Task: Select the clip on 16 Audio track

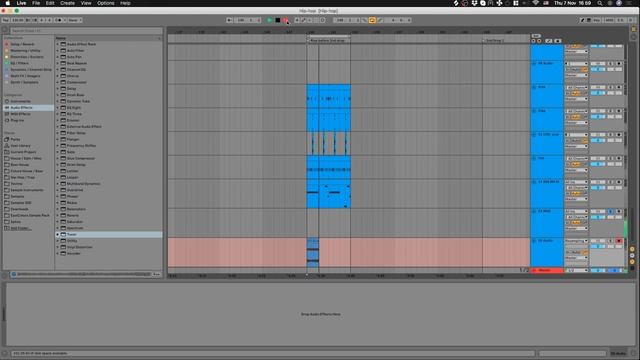Action: (x=313, y=253)
